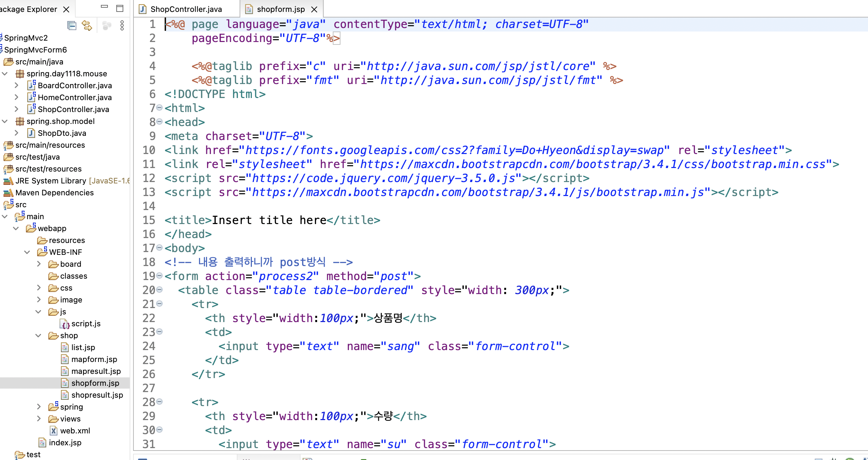Collapse the form fold marker on line 19
868x460 pixels.
(x=160, y=276)
